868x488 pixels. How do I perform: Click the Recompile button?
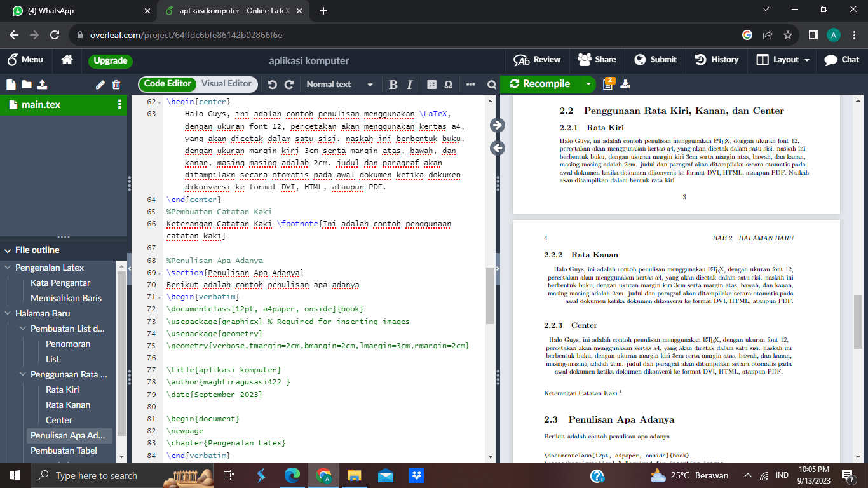[x=540, y=84]
